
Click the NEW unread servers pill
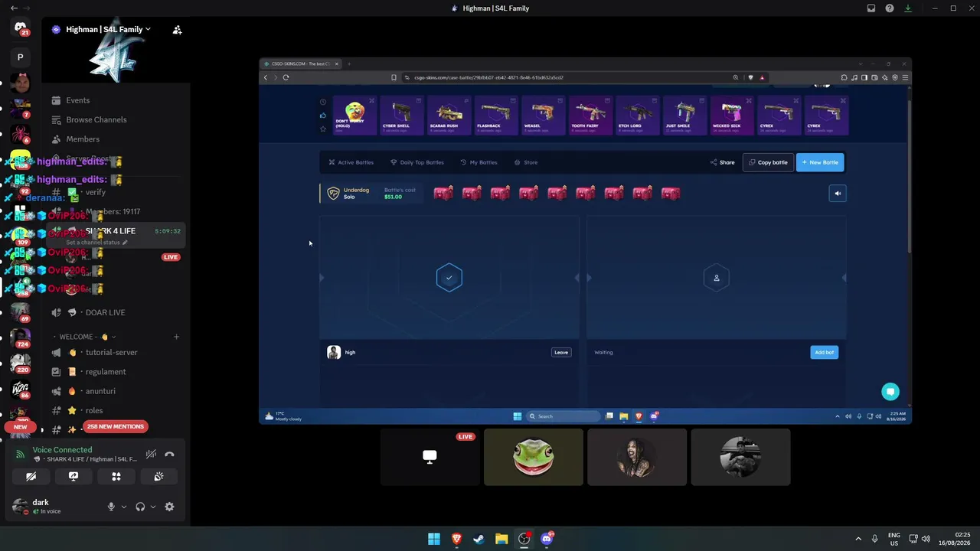click(x=20, y=427)
